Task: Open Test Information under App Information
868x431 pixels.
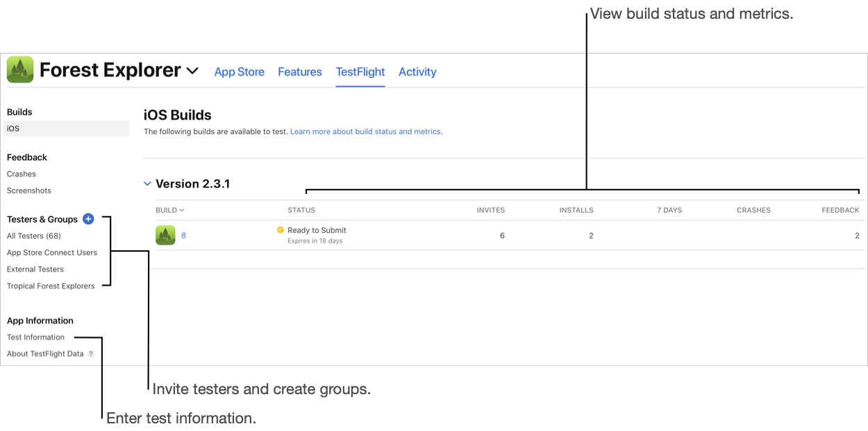Action: (35, 337)
